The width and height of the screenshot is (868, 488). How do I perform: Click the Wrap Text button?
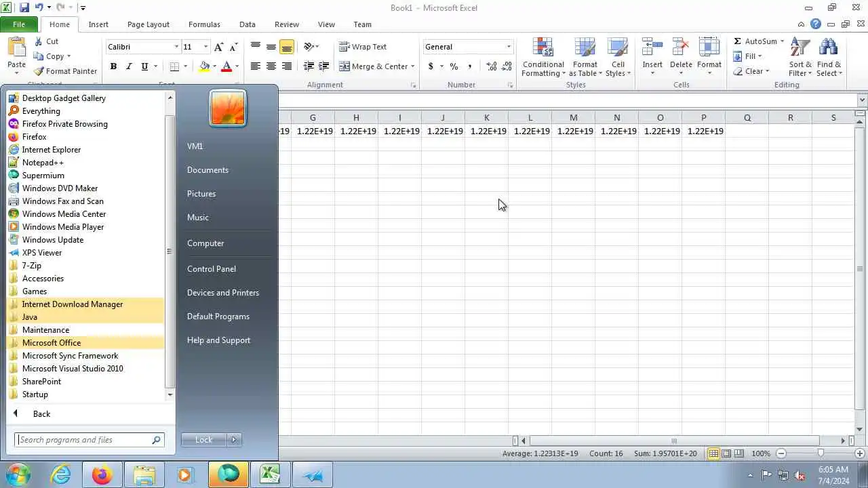click(363, 47)
